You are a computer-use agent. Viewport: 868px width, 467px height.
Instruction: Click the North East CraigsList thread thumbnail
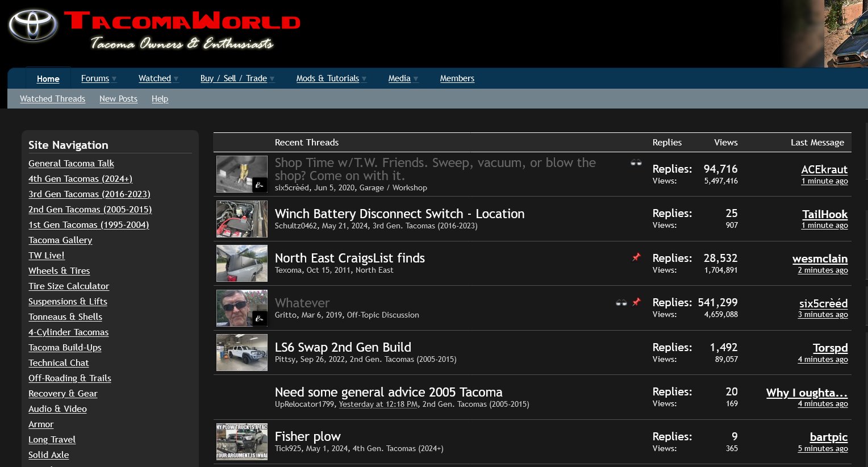(242, 263)
